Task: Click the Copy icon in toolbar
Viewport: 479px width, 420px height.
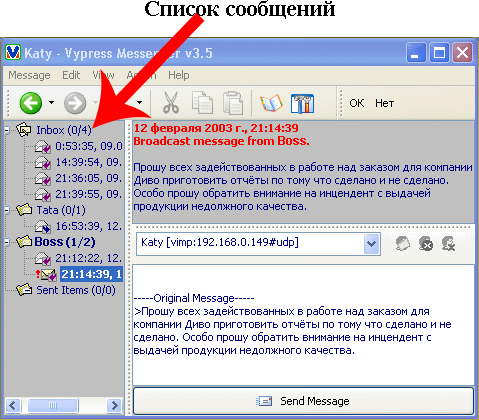Action: pos(202,103)
